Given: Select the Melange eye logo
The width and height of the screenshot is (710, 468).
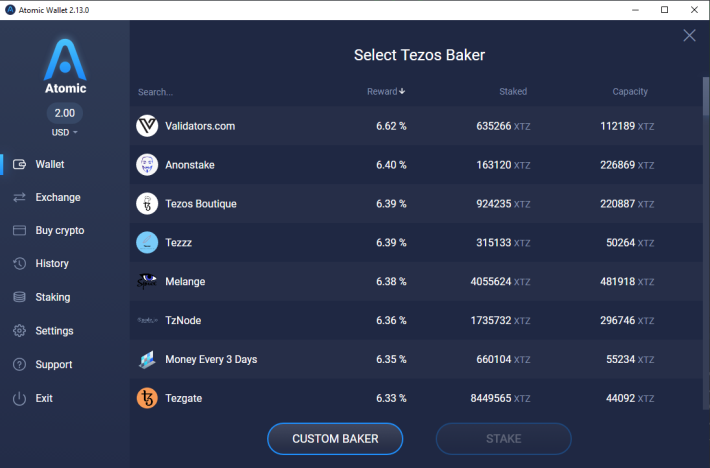Looking at the screenshot, I should [147, 282].
